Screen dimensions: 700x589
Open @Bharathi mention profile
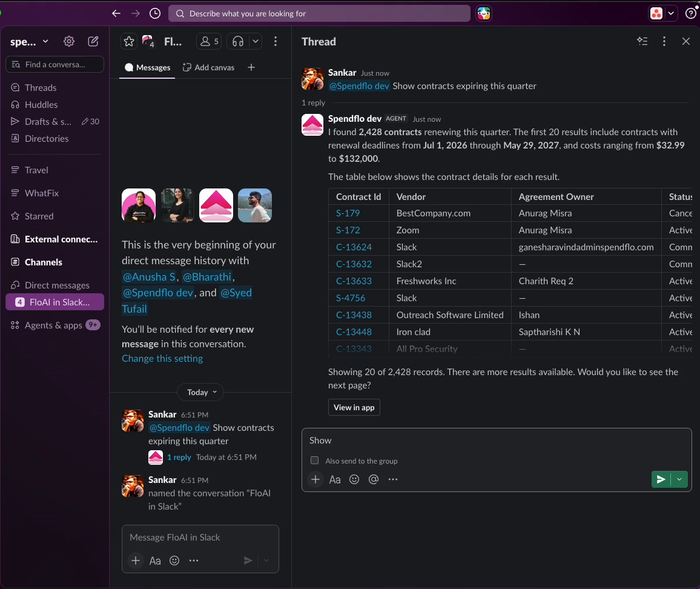pyautogui.click(x=207, y=277)
